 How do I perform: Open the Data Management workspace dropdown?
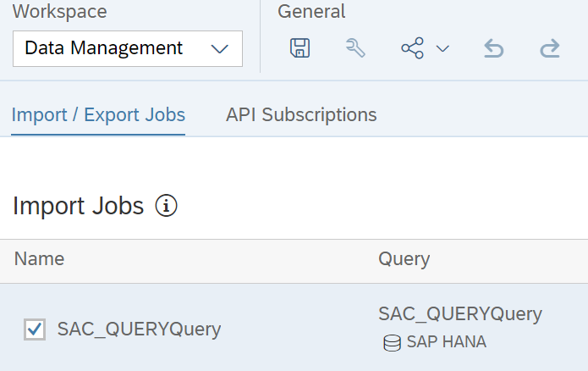(128, 49)
